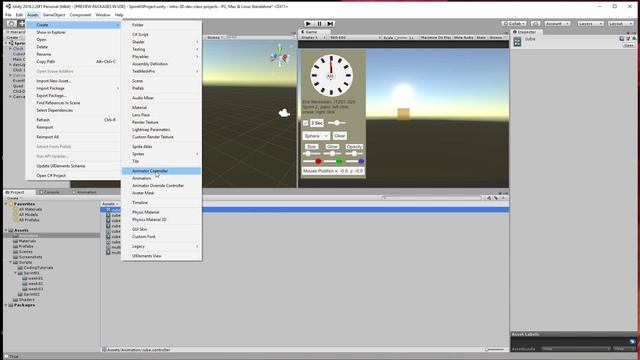Viewport: 640px width, 360px height.
Task: Open the Window menu
Action: click(102, 15)
